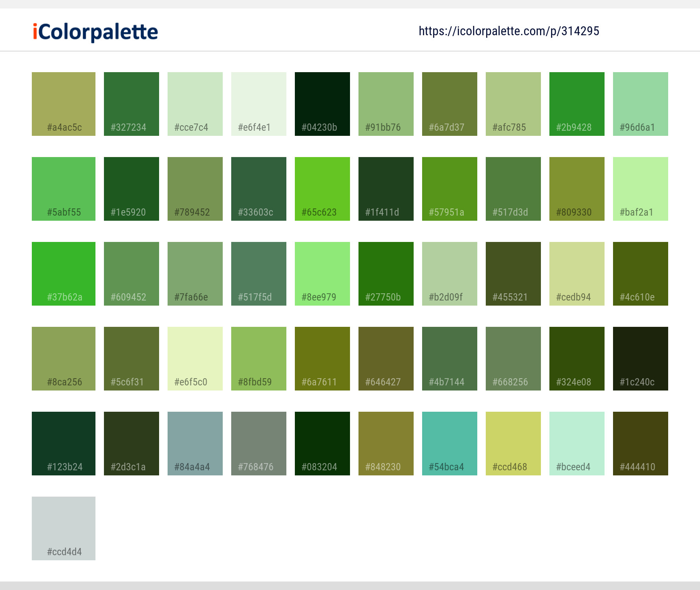Click the #517f5d swatch
The height and width of the screenshot is (590, 700).
[259, 274]
